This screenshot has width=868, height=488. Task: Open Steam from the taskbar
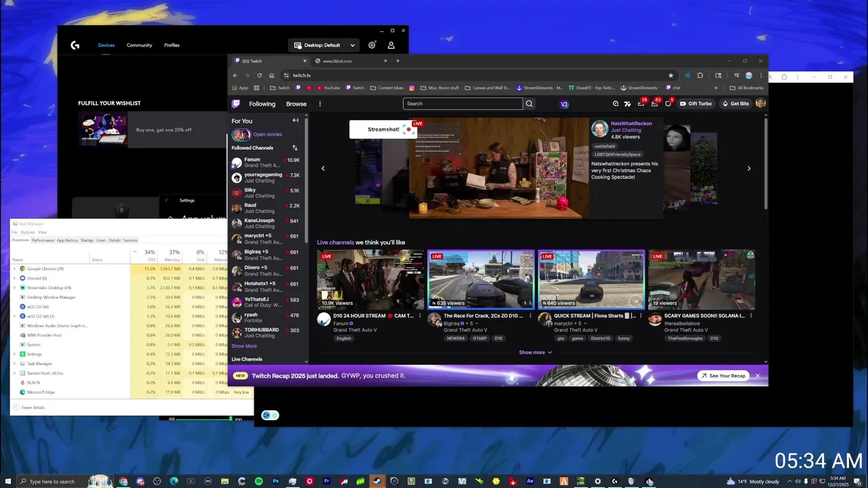point(378,481)
